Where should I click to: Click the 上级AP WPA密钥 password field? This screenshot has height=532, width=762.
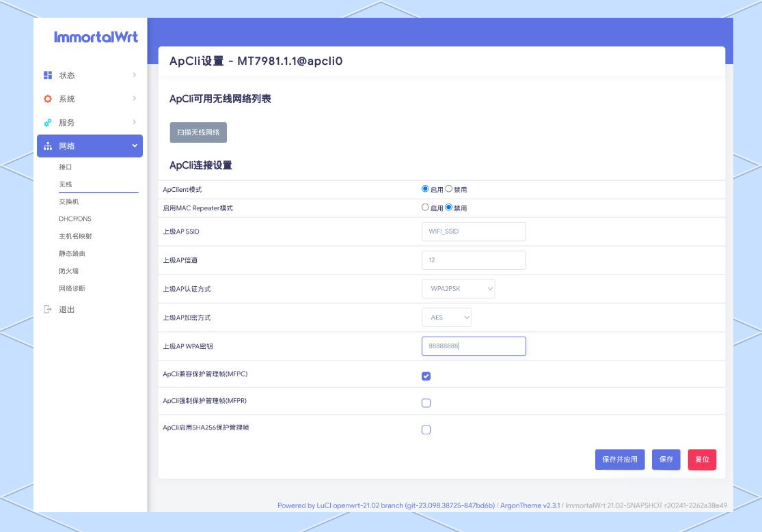click(474, 346)
